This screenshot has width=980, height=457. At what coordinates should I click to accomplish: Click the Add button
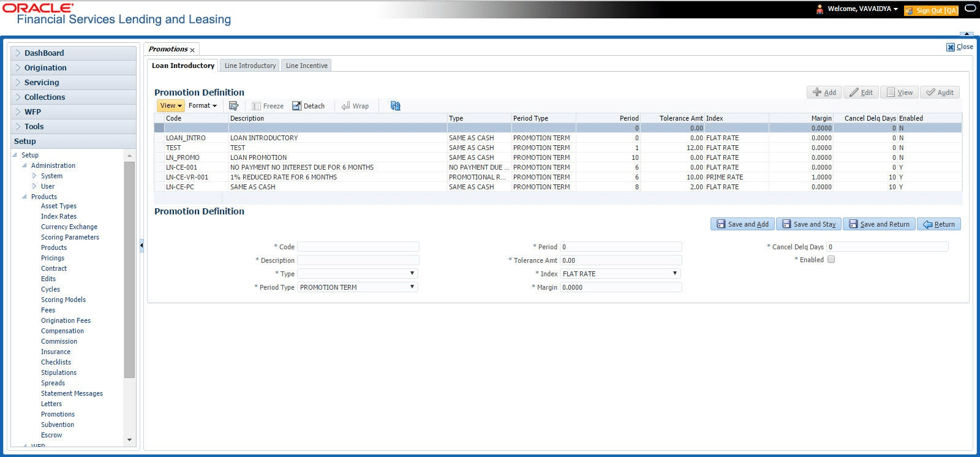(824, 93)
